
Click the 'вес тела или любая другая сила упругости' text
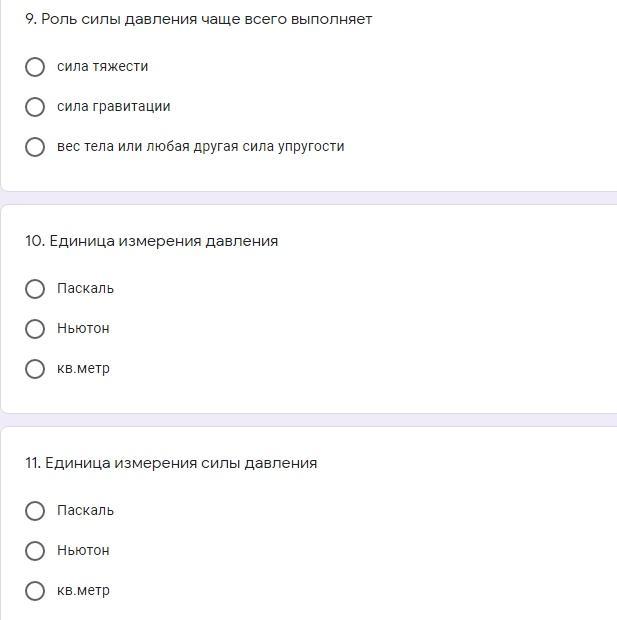[200, 146]
